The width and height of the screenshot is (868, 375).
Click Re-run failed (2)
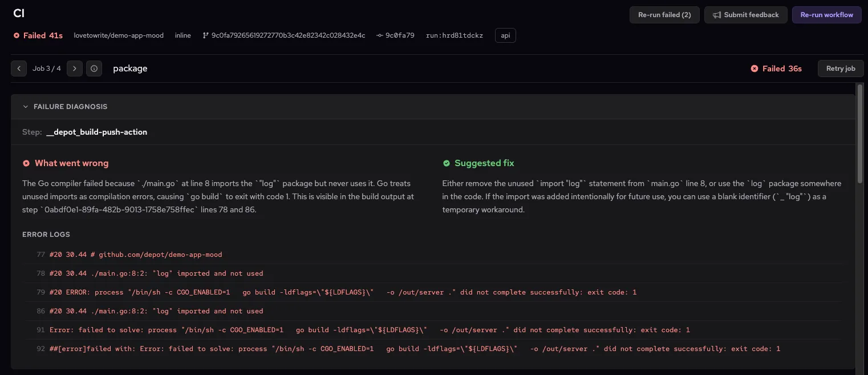click(664, 15)
